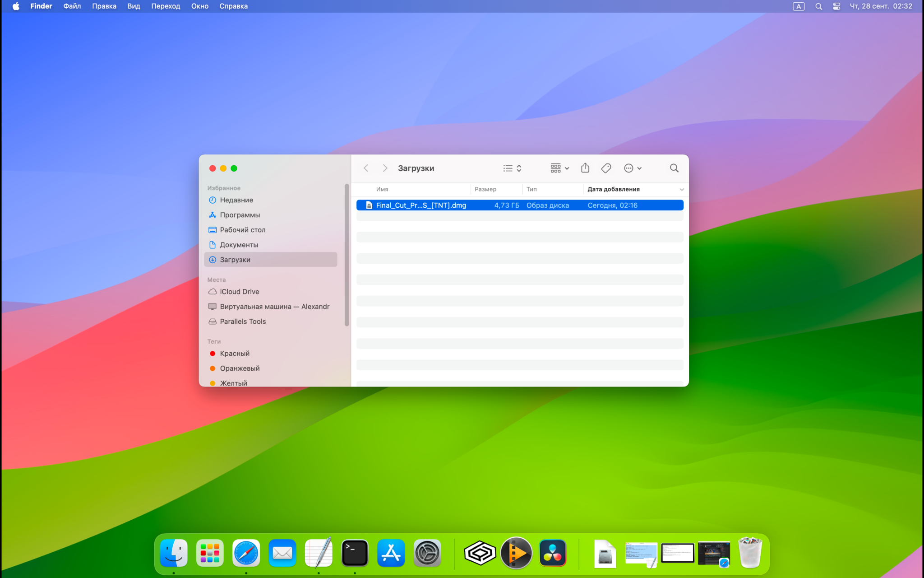
Task: Open Launchpad from the Dock
Action: (x=210, y=553)
